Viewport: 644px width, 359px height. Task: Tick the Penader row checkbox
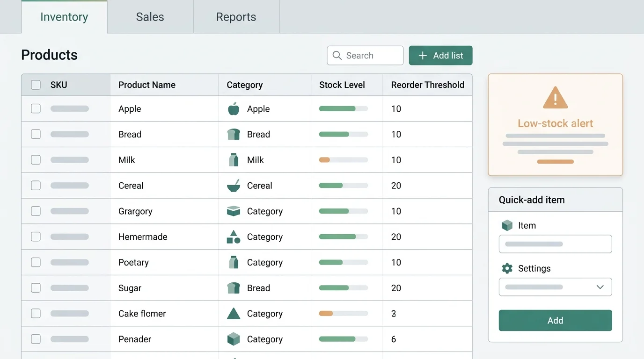pyautogui.click(x=36, y=339)
